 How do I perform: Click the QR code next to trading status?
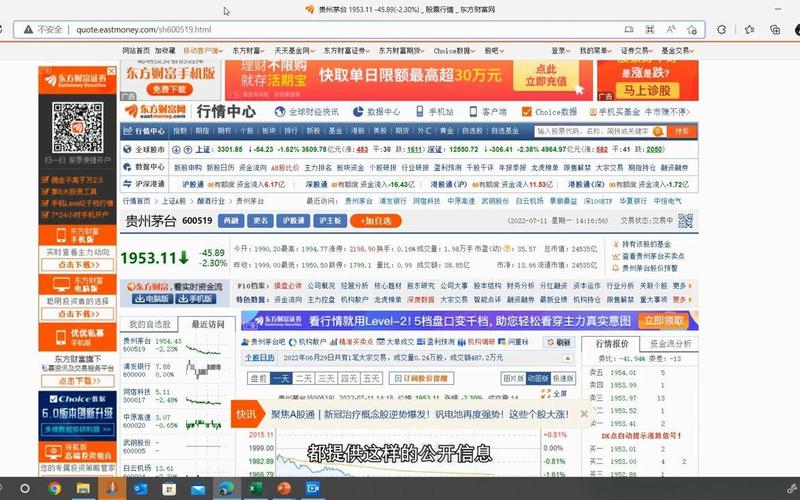[685, 221]
